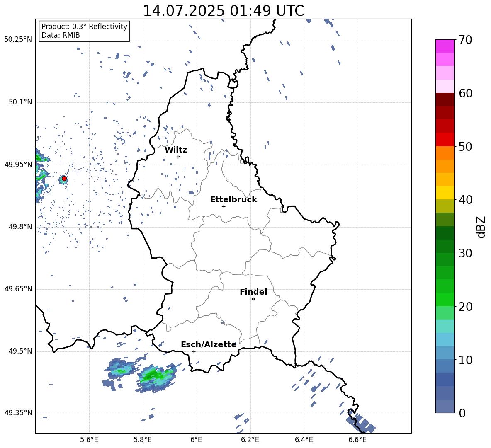Click the 10 value on the colorbar

(x=465, y=360)
